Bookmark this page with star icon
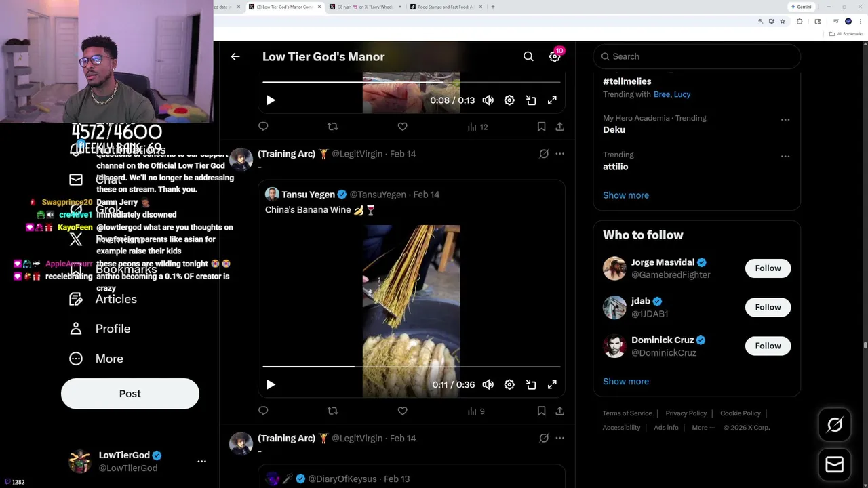This screenshot has height=488, width=868. 783,22
